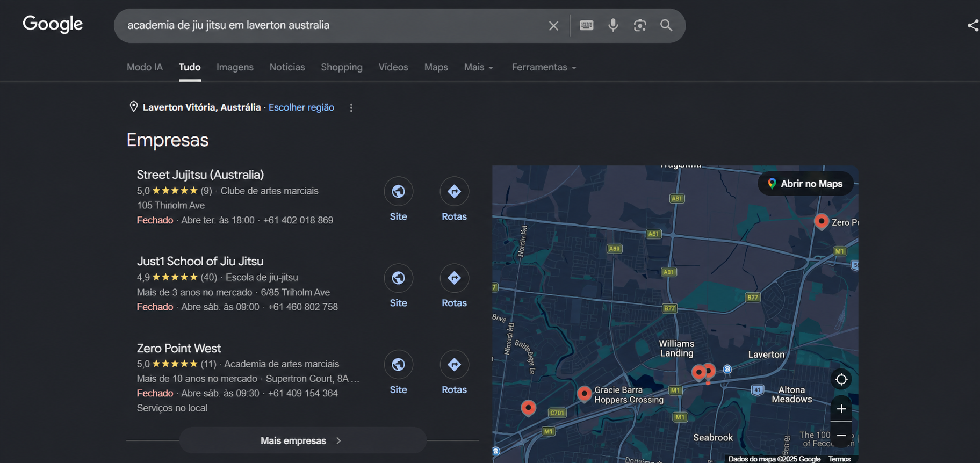Expand the Ferramentas tools dropdown

point(544,67)
